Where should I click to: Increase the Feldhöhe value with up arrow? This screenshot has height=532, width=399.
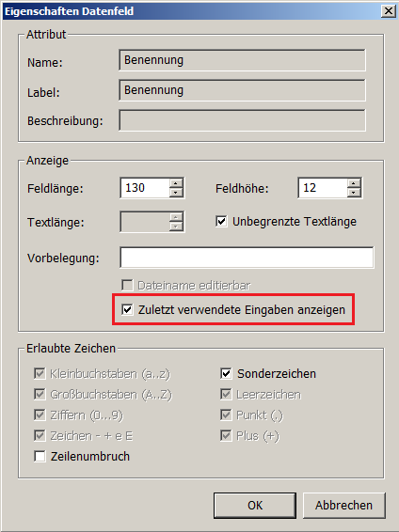pos(354,183)
